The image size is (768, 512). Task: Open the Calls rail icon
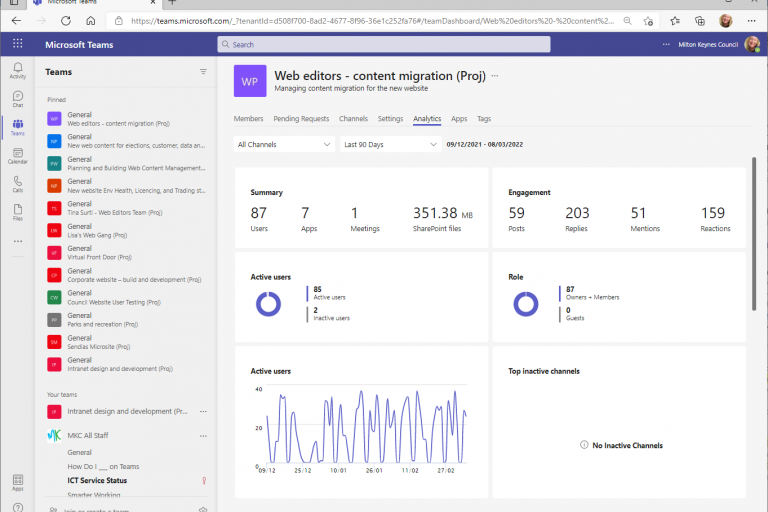(18, 184)
